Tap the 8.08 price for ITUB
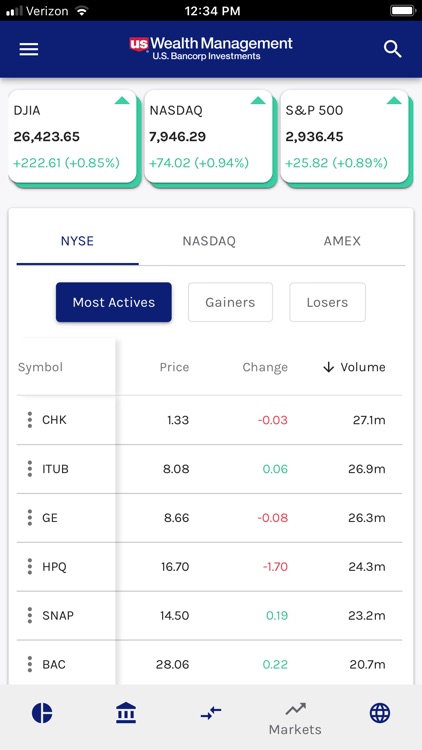This screenshot has height=750, width=422. pyautogui.click(x=176, y=469)
